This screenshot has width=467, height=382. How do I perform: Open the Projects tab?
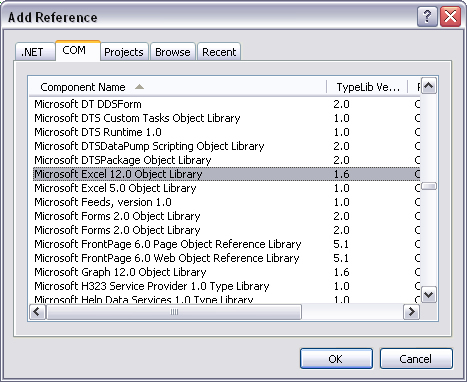(124, 52)
